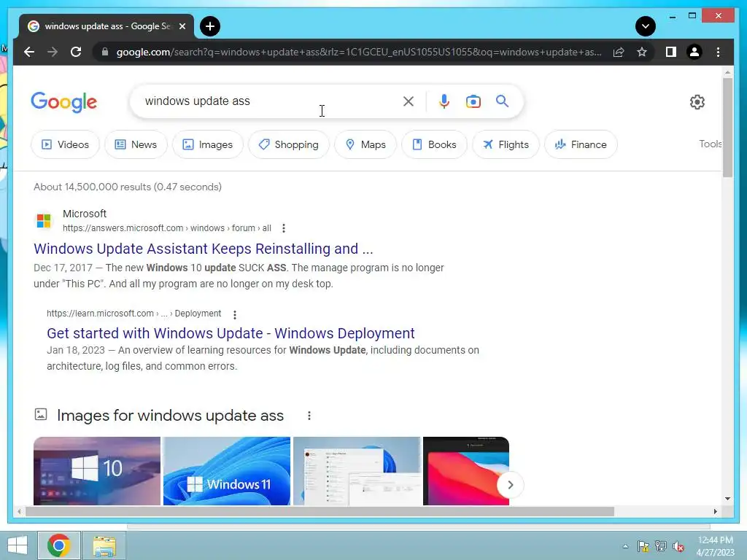Screen dimensions: 747x560
Task: Open the Windows Start button
Action: (x=18, y=545)
